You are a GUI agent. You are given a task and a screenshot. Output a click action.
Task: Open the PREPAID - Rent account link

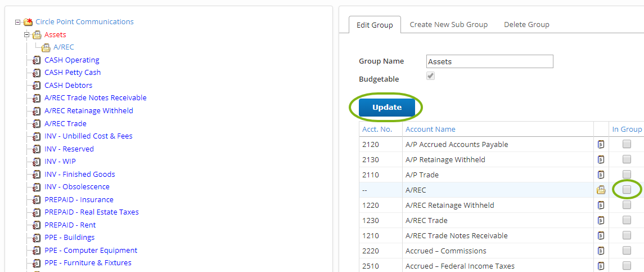pos(70,225)
